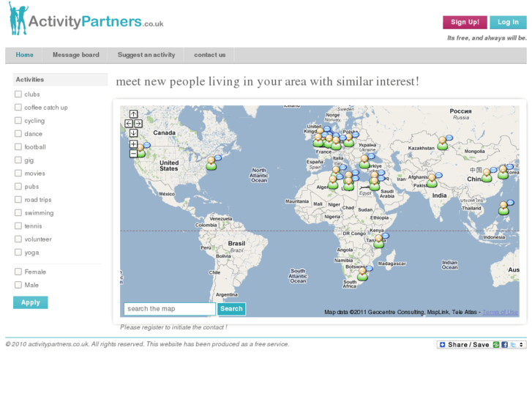
Task: Enable the swimming filter
Action: (x=18, y=213)
